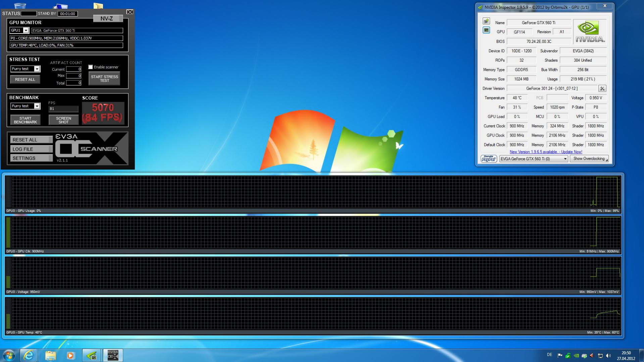Screen dimensions: 644x362
Task: Switch to NVIDIA Inspector taskbar button
Action: pos(92,355)
